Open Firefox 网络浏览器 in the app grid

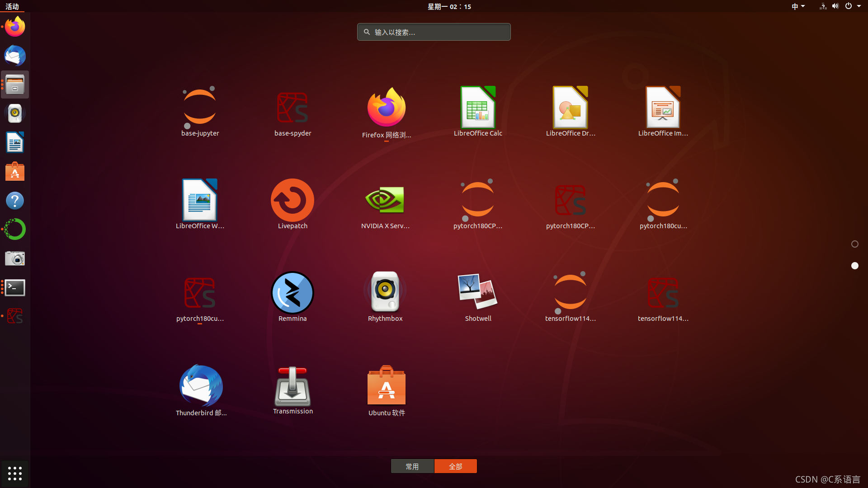click(x=386, y=113)
